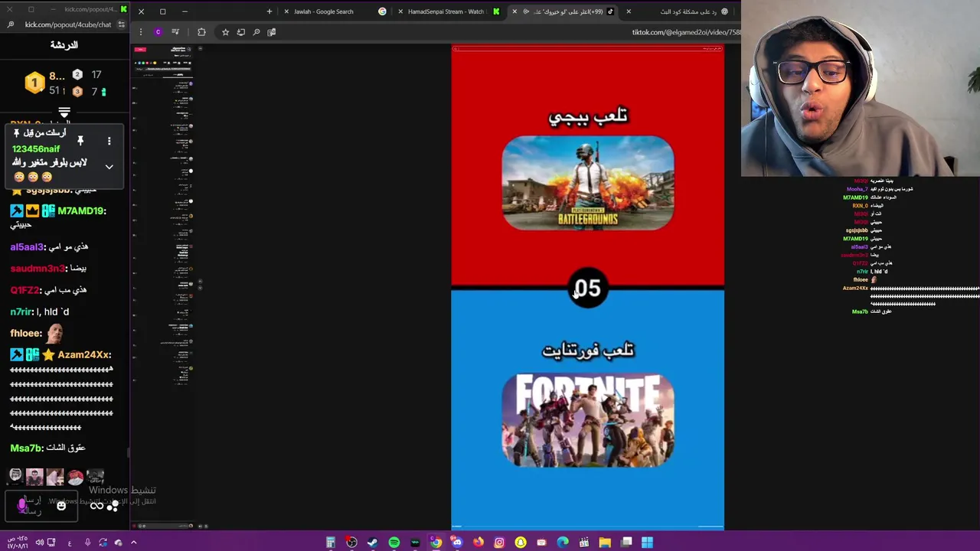
Task: Click username n7rir in chat
Action: point(21,311)
